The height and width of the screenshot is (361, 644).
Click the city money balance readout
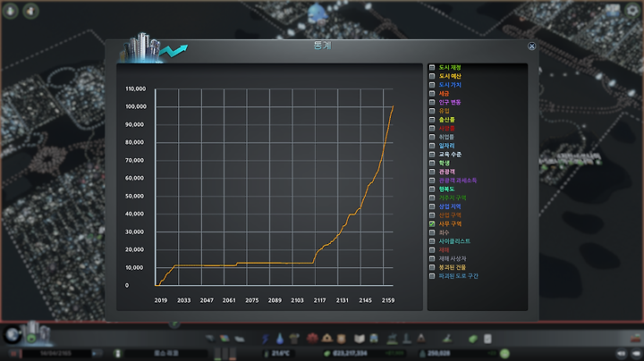tap(350, 353)
